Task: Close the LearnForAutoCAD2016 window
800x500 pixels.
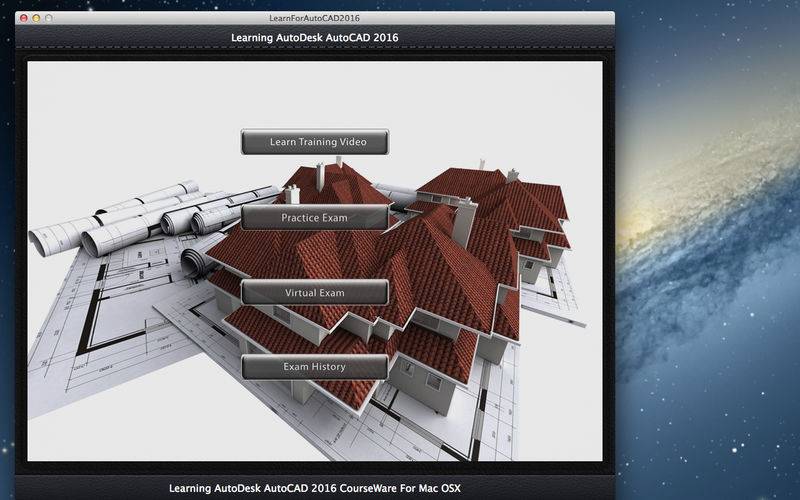Action: [x=23, y=18]
